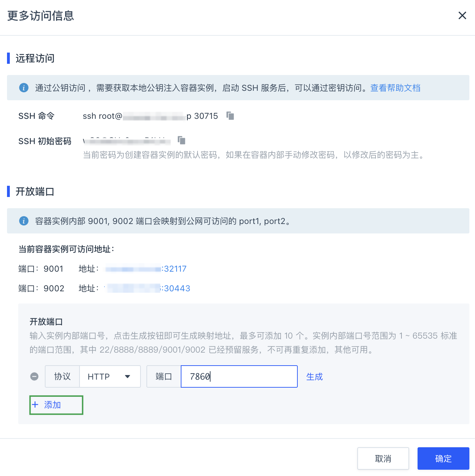
Task: Click the 更多访问信息 dialog title
Action: click(41, 16)
